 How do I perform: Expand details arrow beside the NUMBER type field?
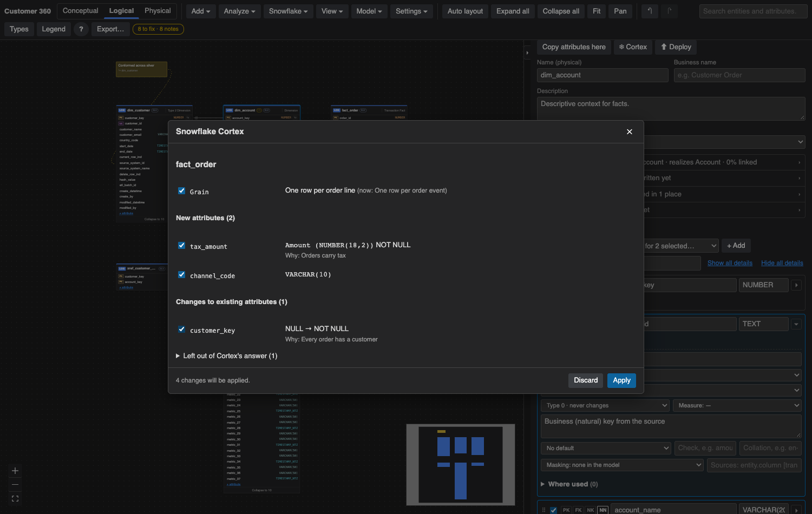[x=796, y=285]
